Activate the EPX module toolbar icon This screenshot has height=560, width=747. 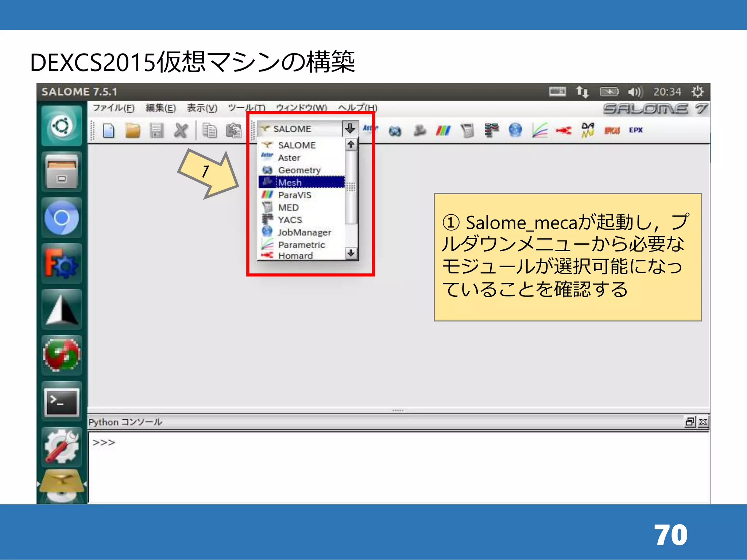pos(636,130)
